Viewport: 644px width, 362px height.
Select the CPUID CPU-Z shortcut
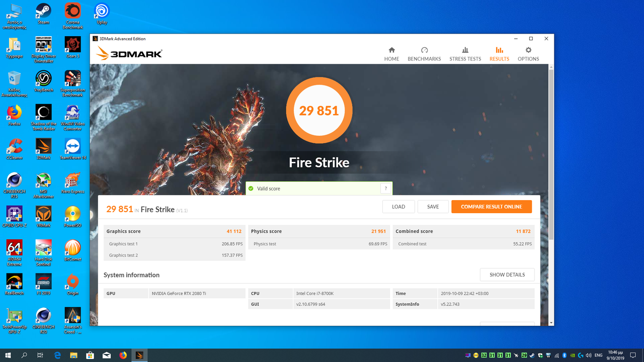(x=14, y=216)
